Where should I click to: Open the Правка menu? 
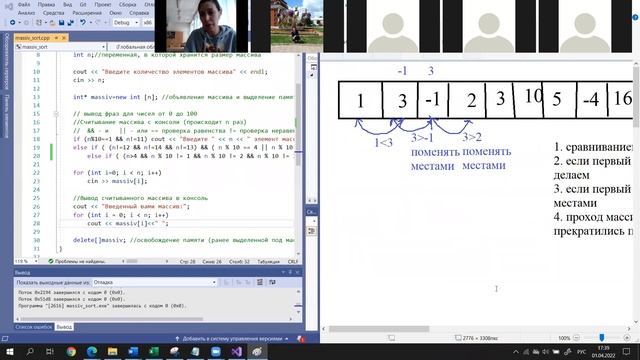point(46,4)
